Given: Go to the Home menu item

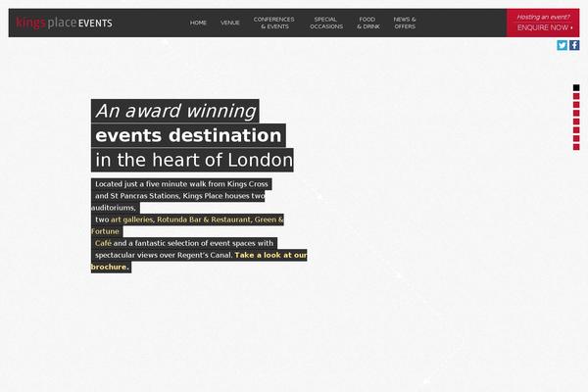Looking at the screenshot, I should (x=198, y=23).
